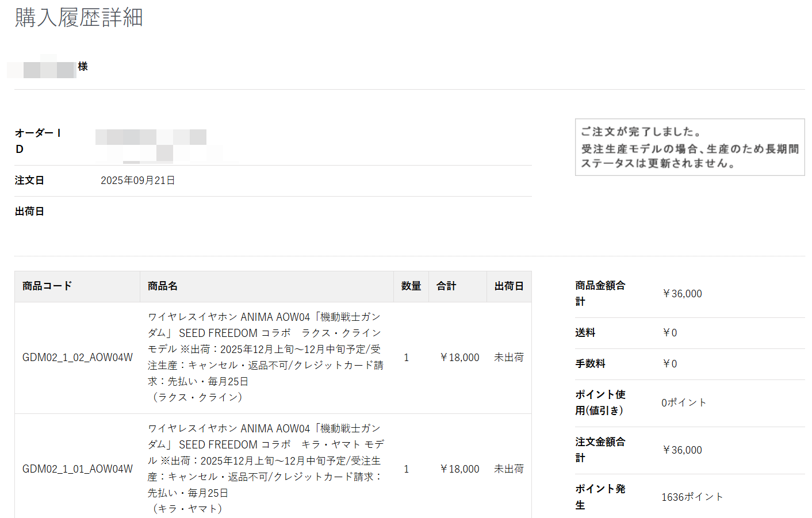The width and height of the screenshot is (812, 518).
Task: Click the 出荷日 table column header
Action: pos(509,286)
